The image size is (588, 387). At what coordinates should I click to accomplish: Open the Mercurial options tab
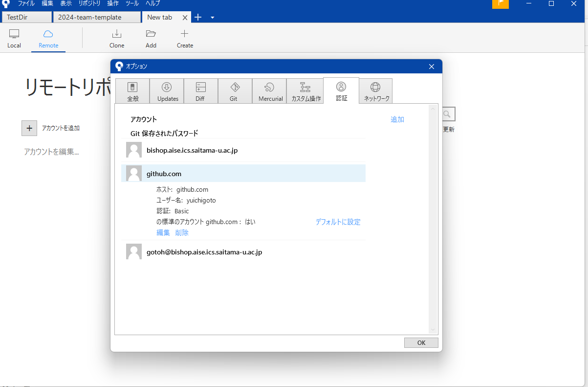click(270, 91)
